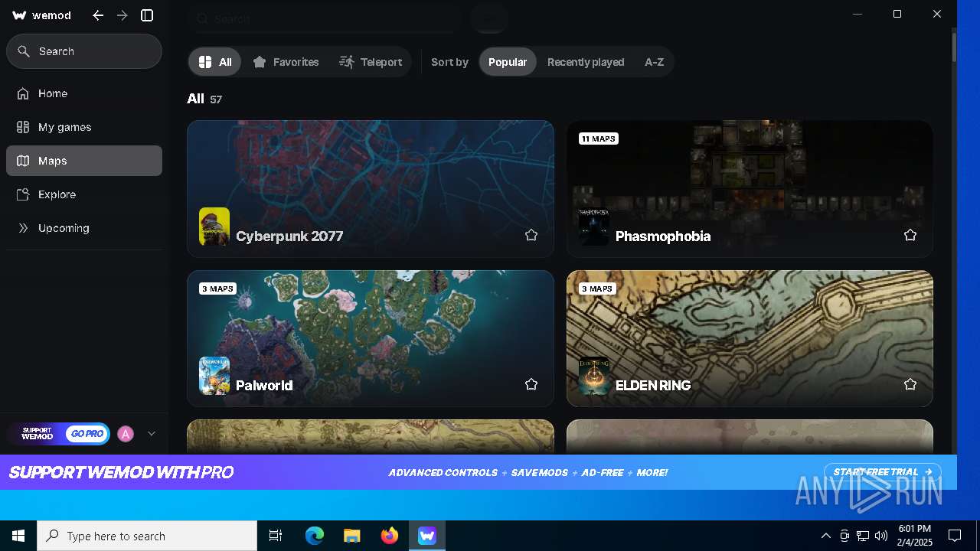
Task: Click ELDEN RING's 3 MAPS badge
Action: 597,289
